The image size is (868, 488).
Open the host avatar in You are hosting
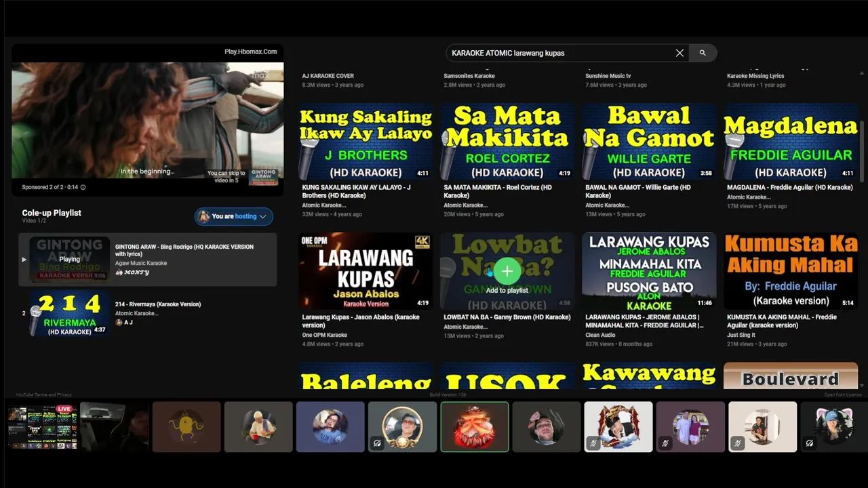pos(203,216)
